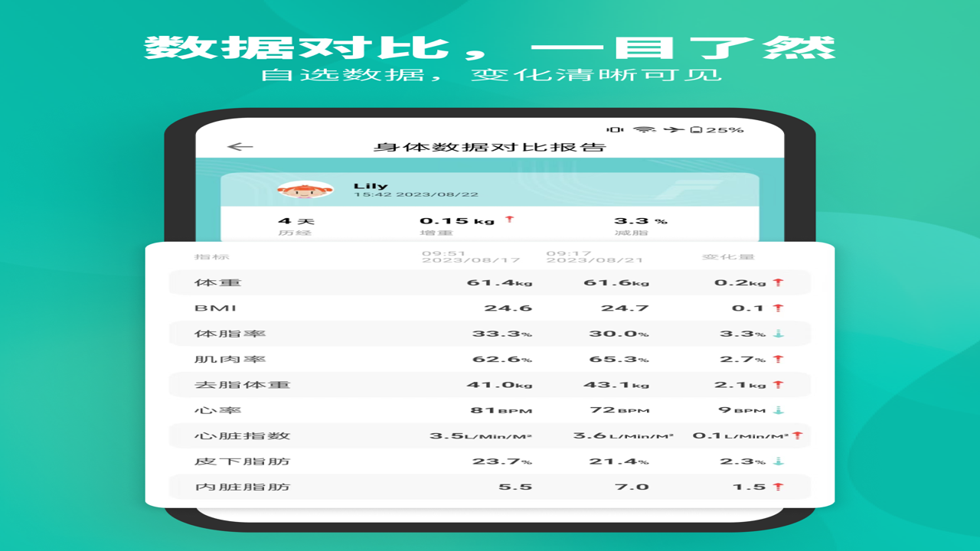This screenshot has width=980, height=551.
Task: Select the 心脏指数 row label
Action: click(242, 435)
